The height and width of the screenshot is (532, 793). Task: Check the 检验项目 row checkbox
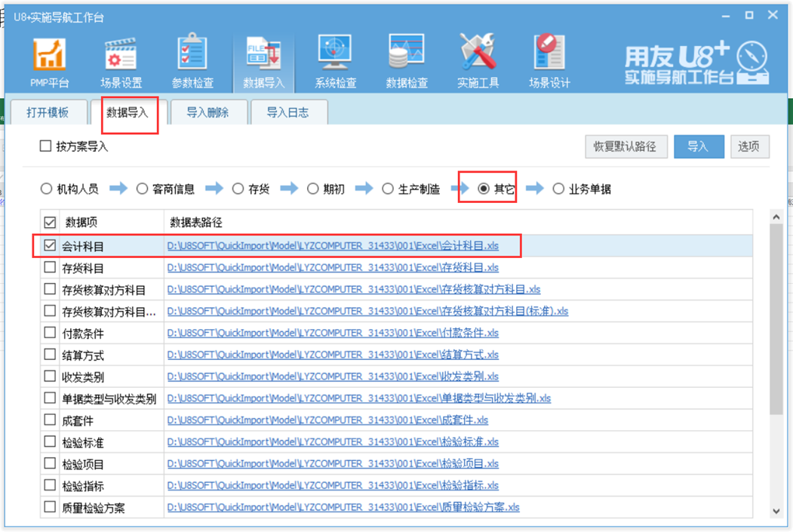[50, 463]
